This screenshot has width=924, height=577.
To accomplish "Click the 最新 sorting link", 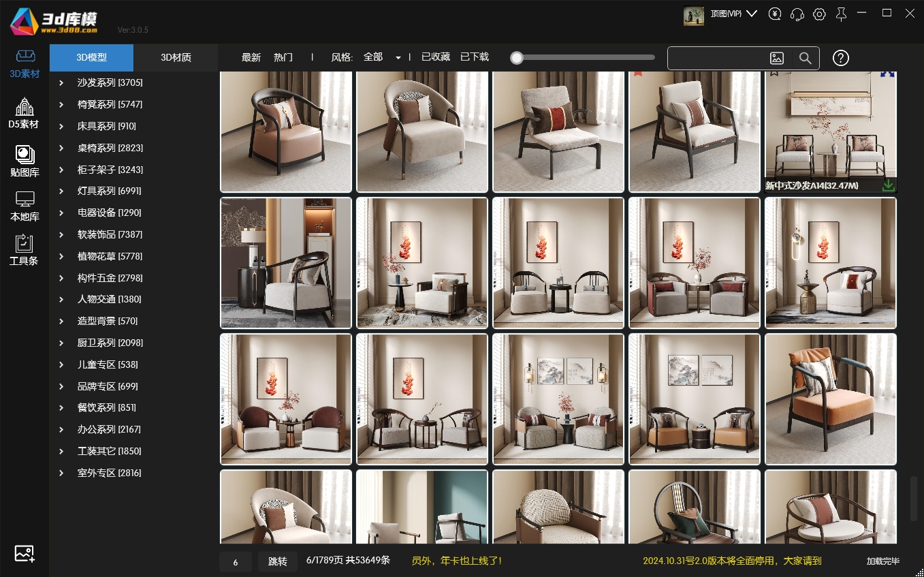I will 251,57.
